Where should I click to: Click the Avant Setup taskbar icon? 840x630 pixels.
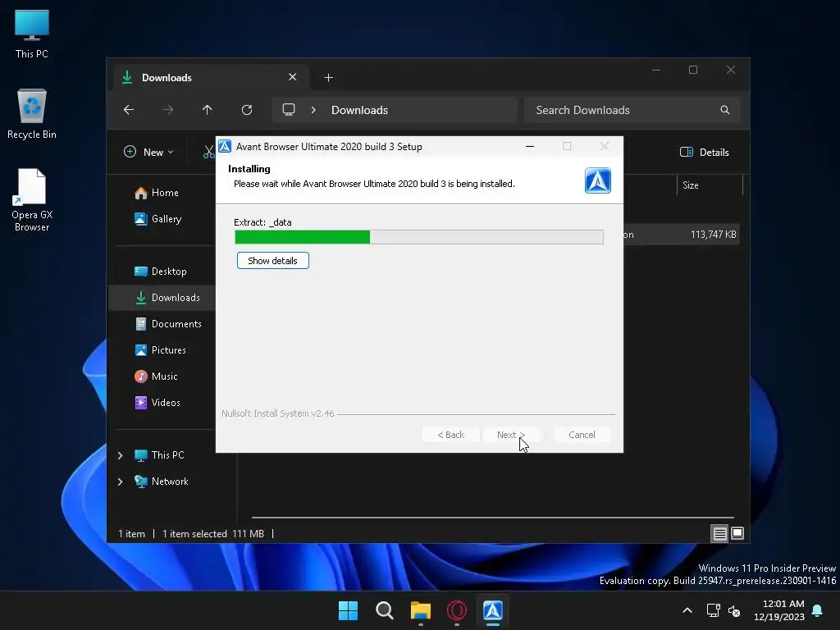click(493, 610)
